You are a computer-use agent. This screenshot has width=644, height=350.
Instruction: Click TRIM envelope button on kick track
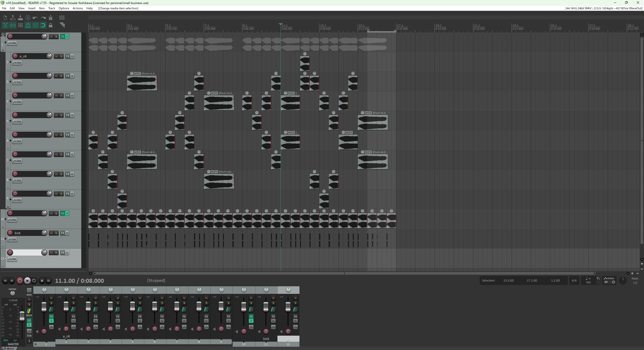click(x=12, y=239)
